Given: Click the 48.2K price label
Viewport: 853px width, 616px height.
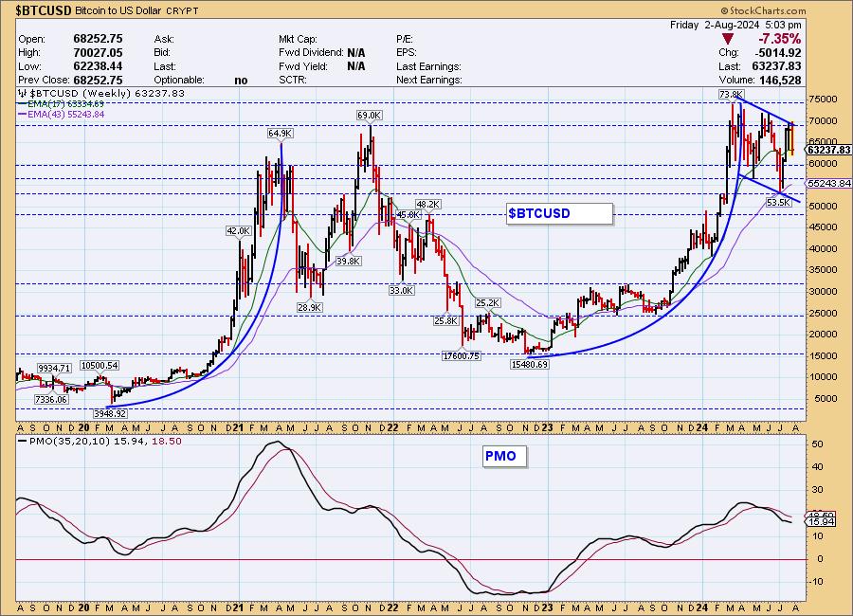Looking at the screenshot, I should point(428,204).
